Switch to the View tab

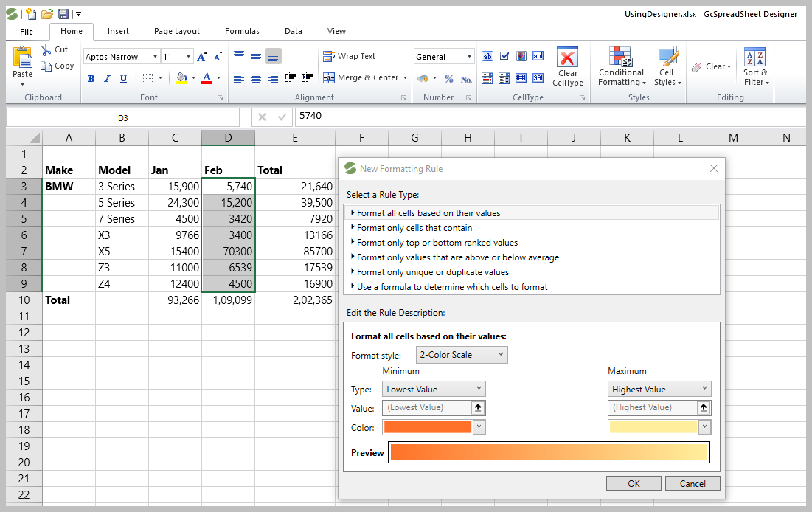(336, 31)
